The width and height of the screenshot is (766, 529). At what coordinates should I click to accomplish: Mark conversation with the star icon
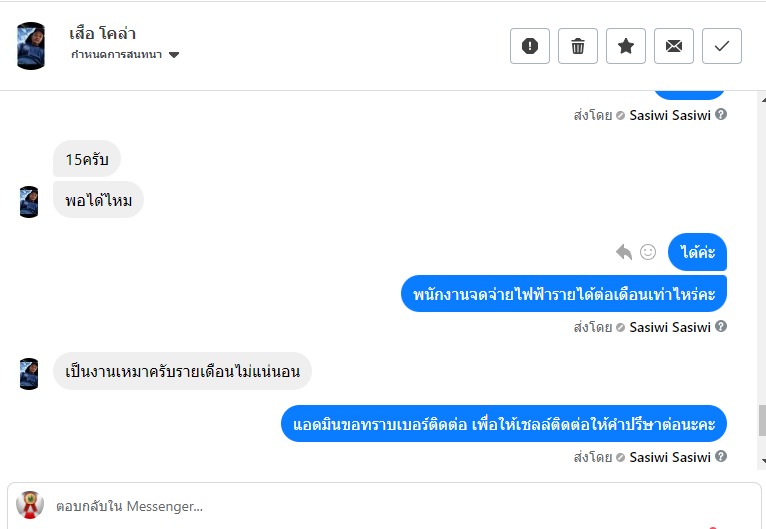(626, 46)
